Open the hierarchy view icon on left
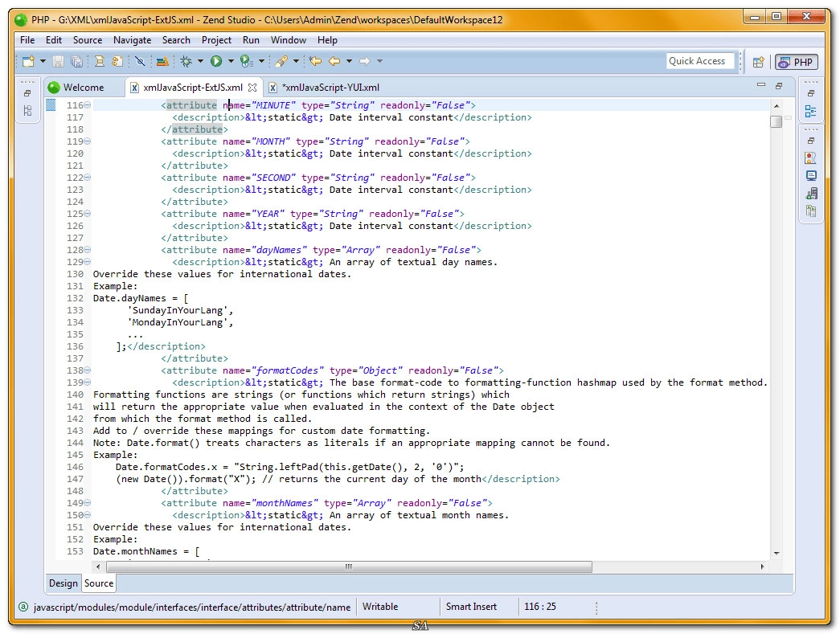Screen dimensions: 840x634 pyautogui.click(x=27, y=110)
